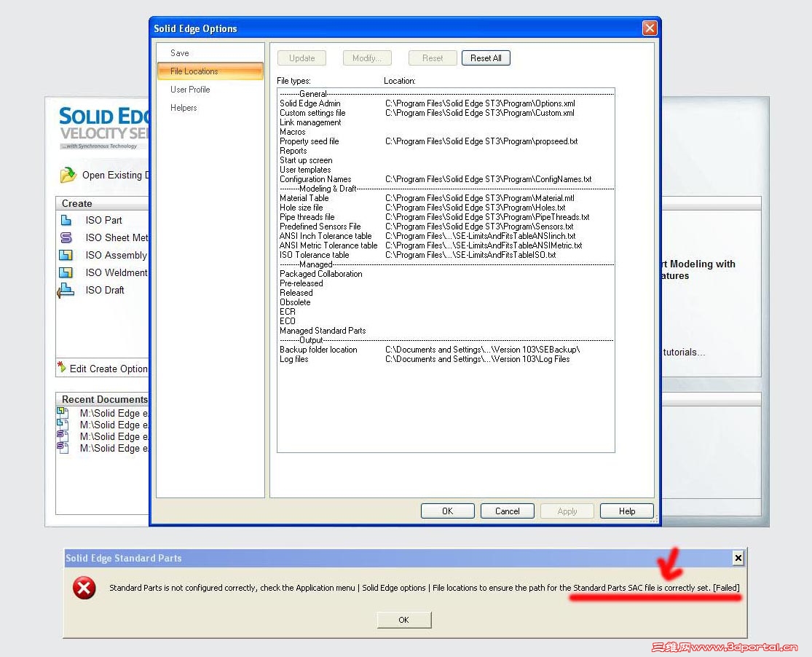Click the Modify... button
812x657 pixels.
tap(367, 58)
